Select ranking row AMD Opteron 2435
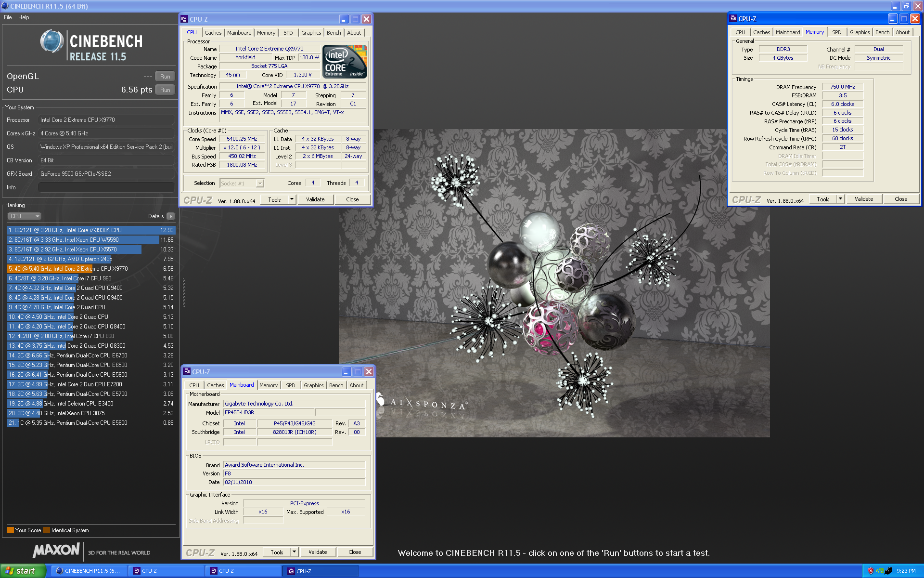Image resolution: width=924 pixels, height=578 pixels. [x=91, y=259]
